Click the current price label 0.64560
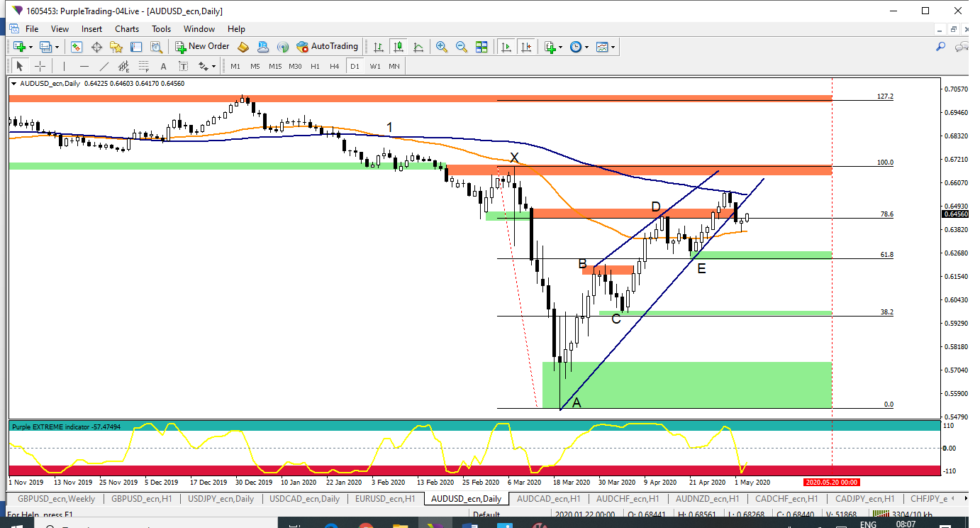 click(955, 214)
